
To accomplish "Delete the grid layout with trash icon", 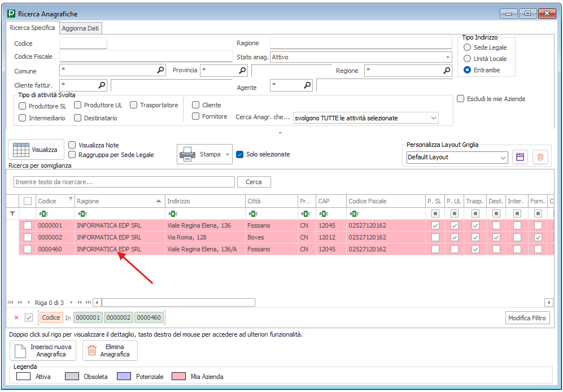I will click(540, 157).
